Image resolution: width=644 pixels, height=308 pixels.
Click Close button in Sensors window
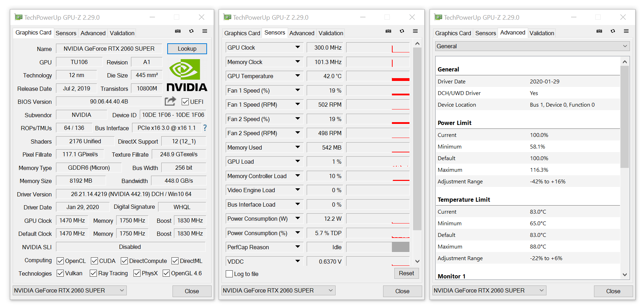402,291
